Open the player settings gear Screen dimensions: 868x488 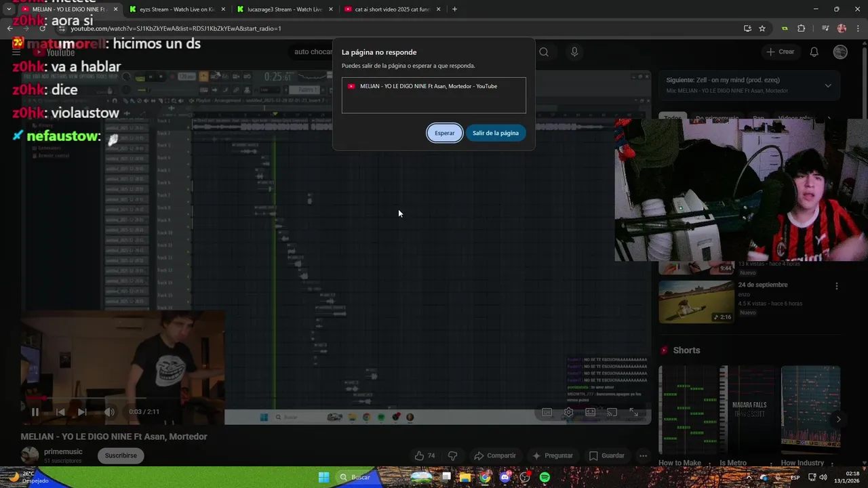[568, 412]
